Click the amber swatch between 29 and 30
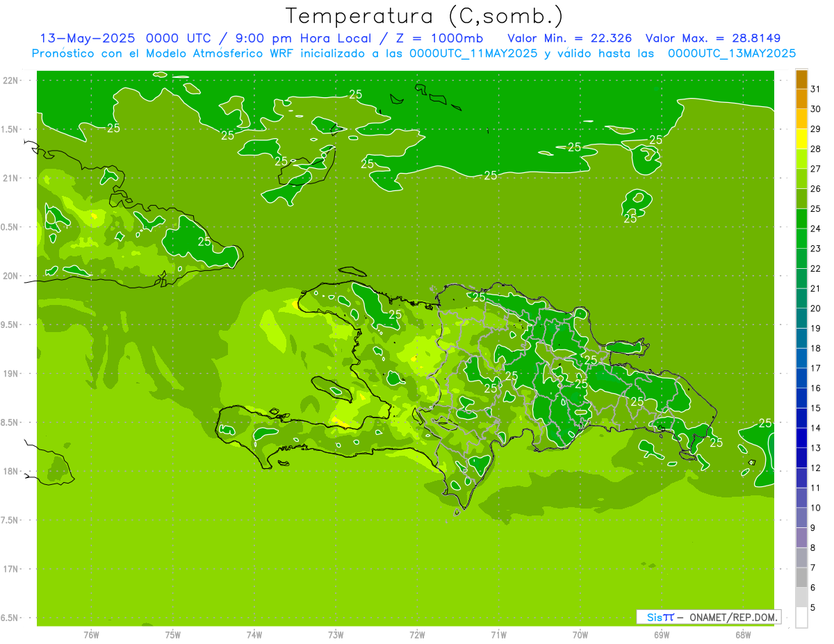Screen dimensions: 834x644 [801, 119]
